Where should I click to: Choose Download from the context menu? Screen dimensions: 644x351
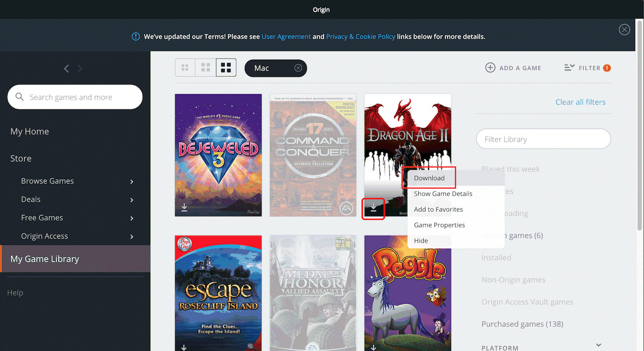(429, 178)
